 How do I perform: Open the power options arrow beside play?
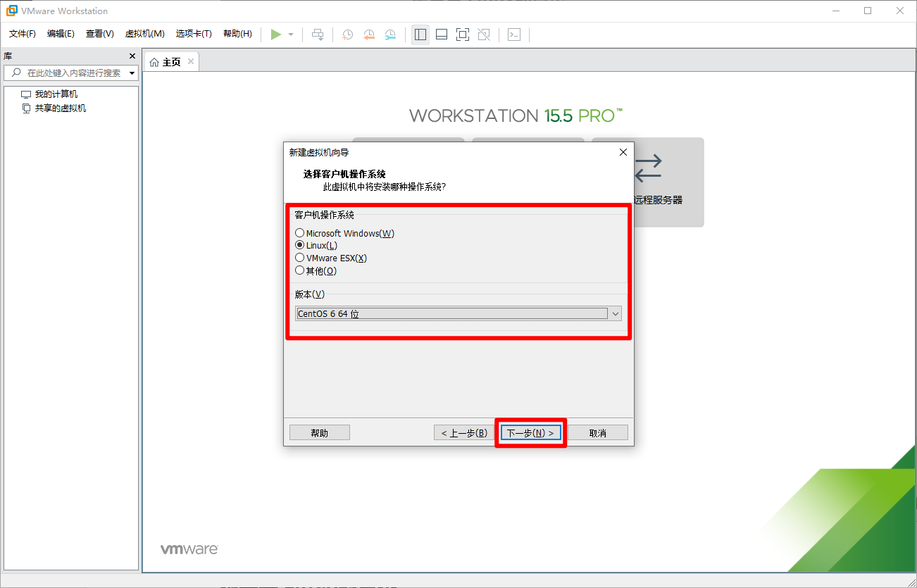pos(291,35)
